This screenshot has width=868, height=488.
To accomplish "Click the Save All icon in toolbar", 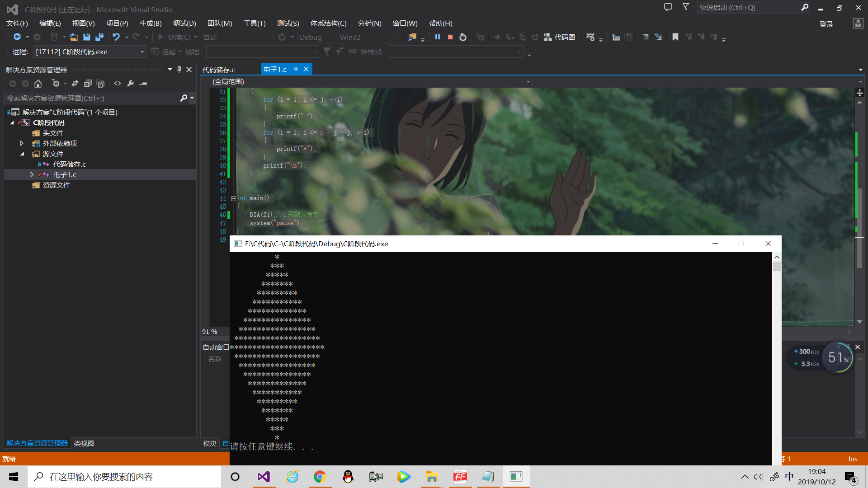I will 99,37.
